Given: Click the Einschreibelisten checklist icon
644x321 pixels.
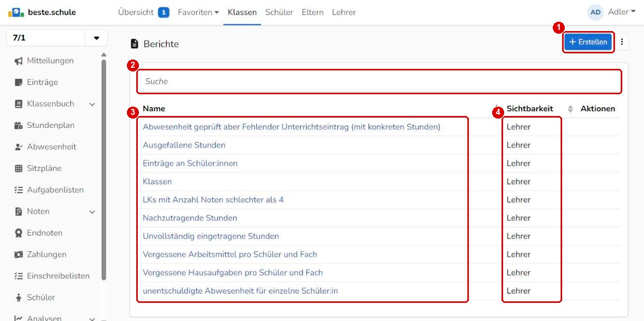Looking at the screenshot, I should [x=19, y=276].
